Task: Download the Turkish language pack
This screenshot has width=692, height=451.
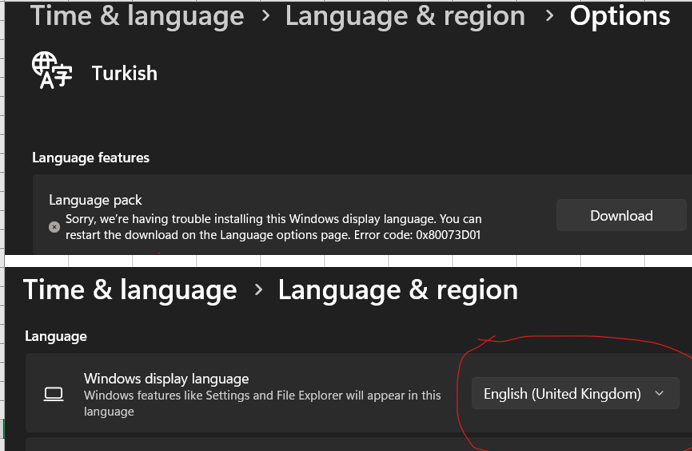Action: click(621, 215)
